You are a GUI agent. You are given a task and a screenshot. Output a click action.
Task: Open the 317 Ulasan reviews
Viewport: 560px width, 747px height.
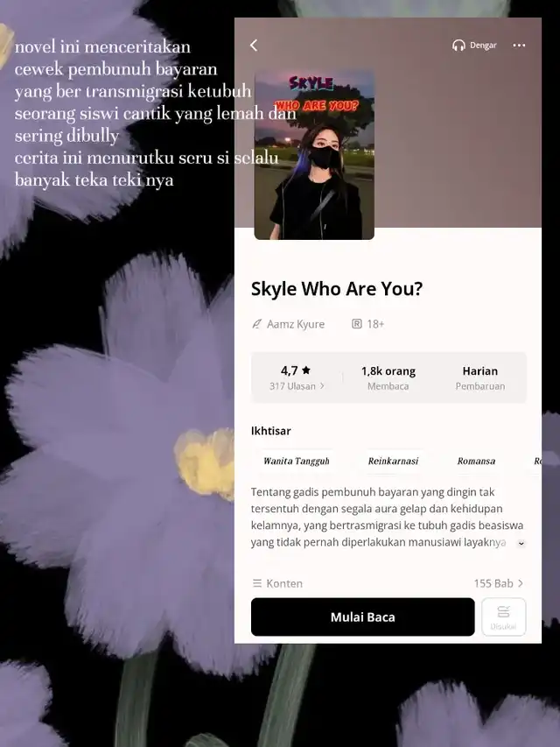click(x=297, y=386)
